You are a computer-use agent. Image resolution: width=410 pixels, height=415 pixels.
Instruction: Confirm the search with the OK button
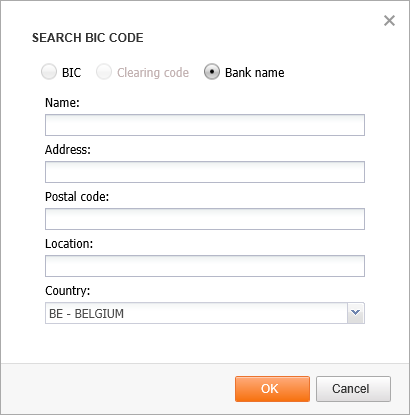pyautogui.click(x=272, y=389)
